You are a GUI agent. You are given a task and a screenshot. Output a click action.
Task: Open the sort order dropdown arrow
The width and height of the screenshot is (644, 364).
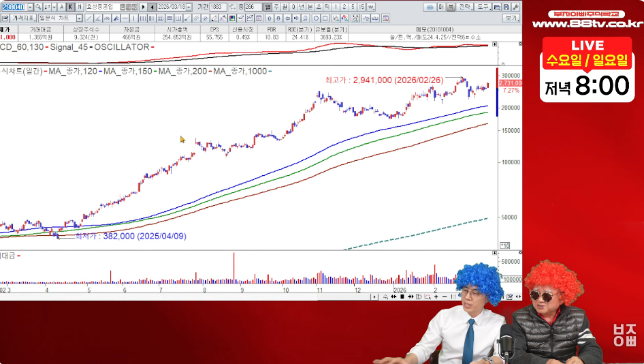coord(54,7)
